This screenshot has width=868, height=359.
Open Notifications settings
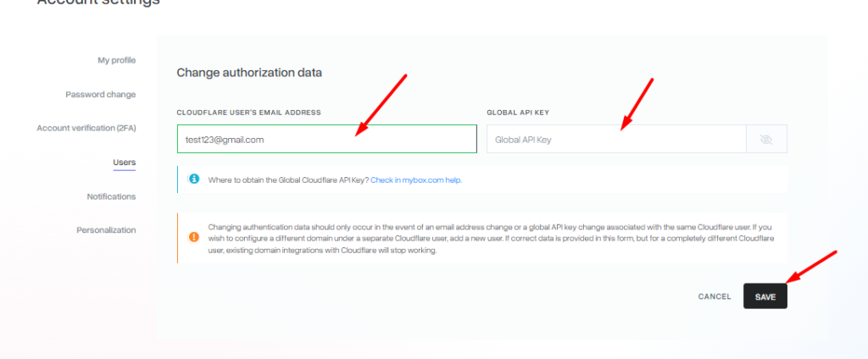point(111,197)
